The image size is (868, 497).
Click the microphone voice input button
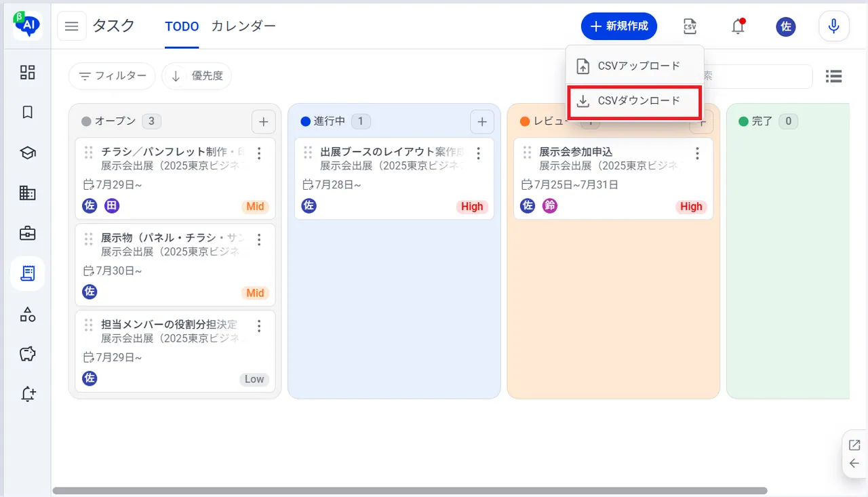(834, 26)
